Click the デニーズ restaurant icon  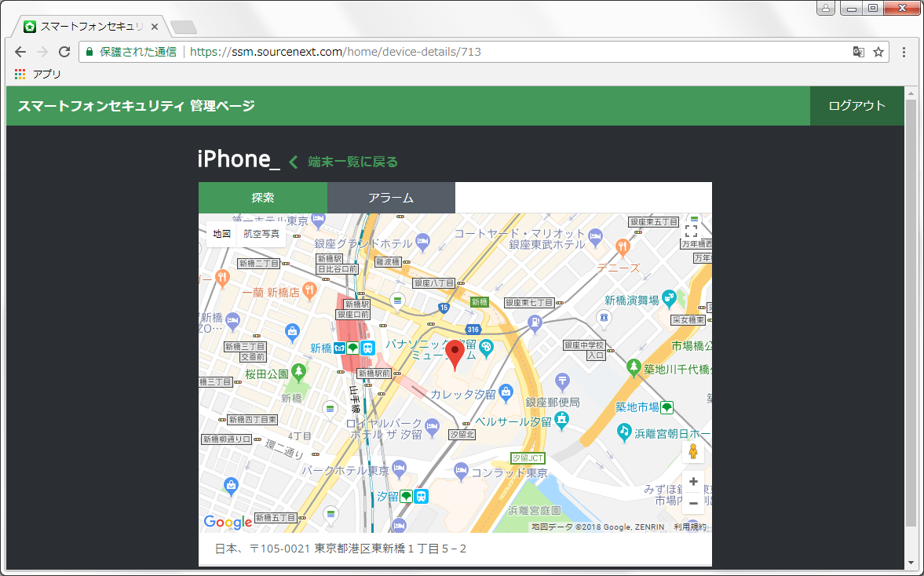point(623,247)
